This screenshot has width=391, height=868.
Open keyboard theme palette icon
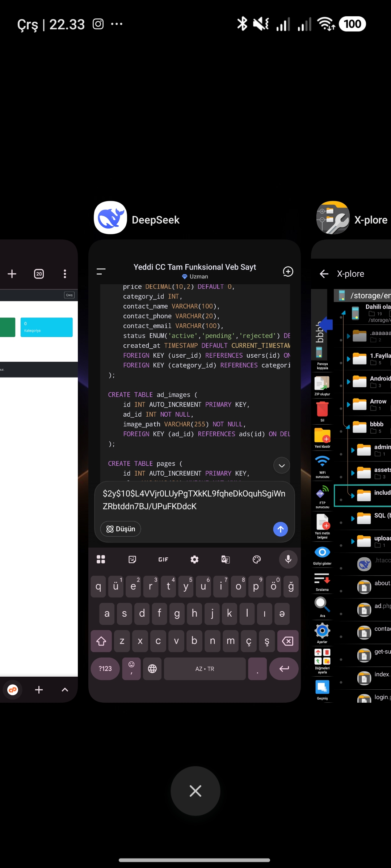click(x=257, y=559)
